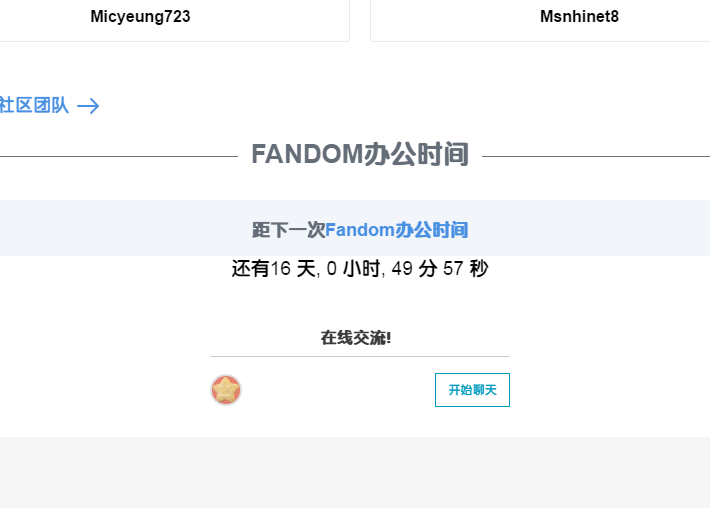Viewport: 710px width, 508px height.
Task: Click the FANDOM办公时间 section heading
Action: 360,154
